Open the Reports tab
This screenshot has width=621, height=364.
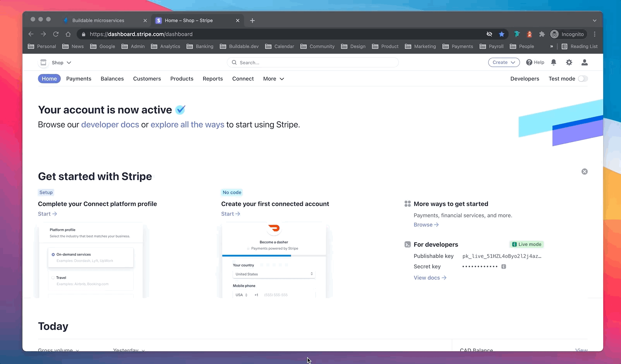[213, 79]
